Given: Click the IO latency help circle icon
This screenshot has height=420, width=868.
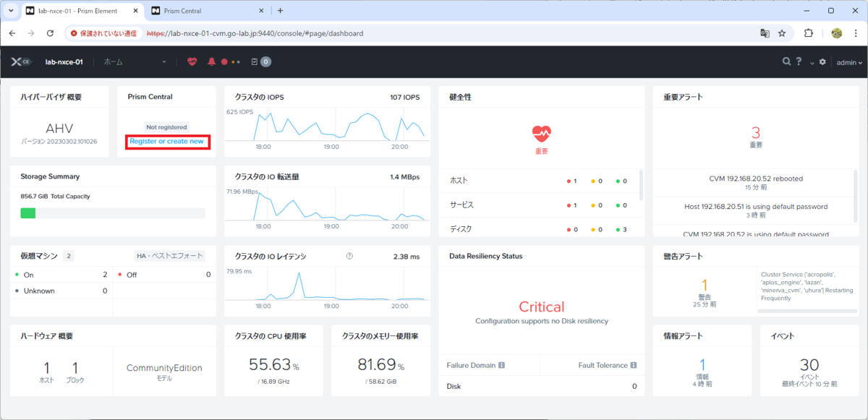Looking at the screenshot, I should tap(349, 256).
